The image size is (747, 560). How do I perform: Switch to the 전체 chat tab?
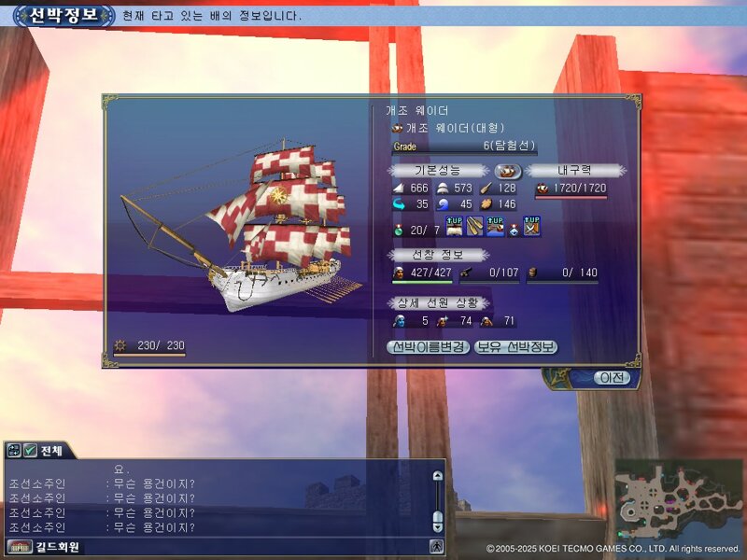point(51,451)
